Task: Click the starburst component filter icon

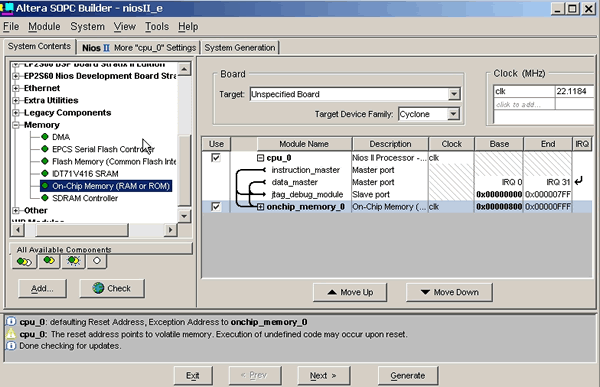Action: pos(73,261)
